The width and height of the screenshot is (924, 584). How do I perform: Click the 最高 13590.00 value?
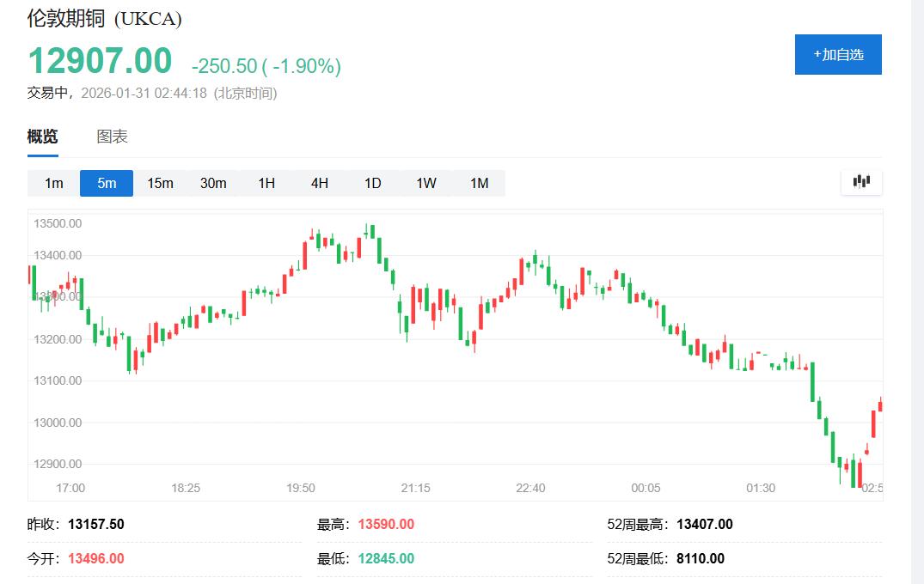click(386, 523)
